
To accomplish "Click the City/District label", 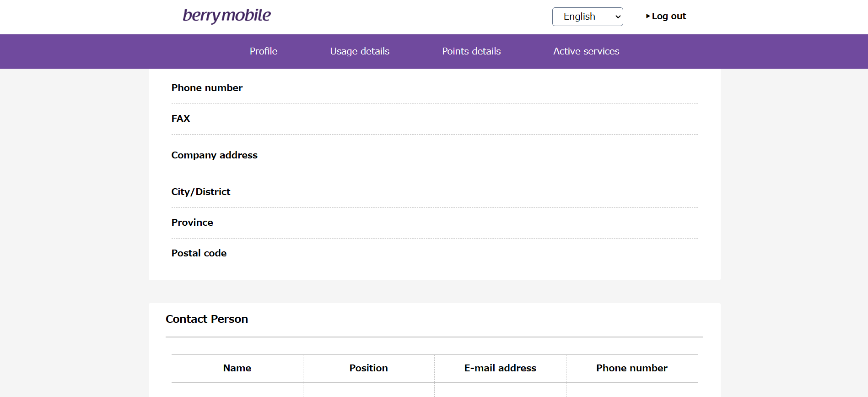I will tap(201, 192).
